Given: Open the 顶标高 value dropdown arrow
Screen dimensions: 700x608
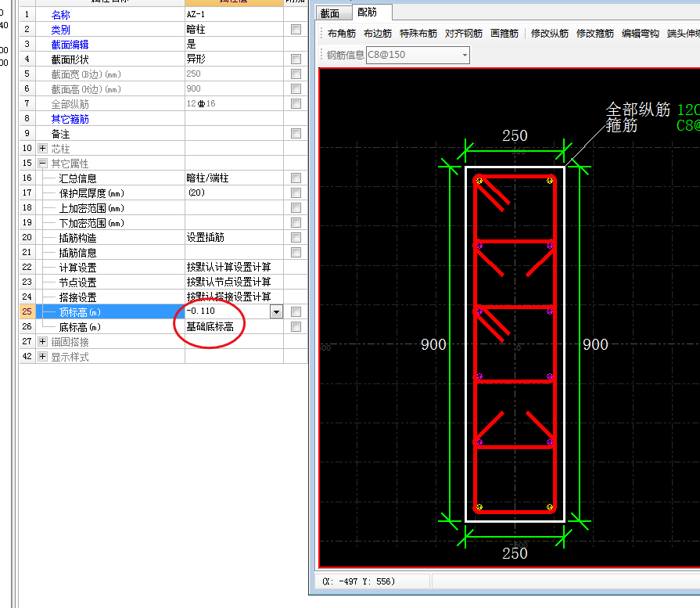Looking at the screenshot, I should (276, 311).
